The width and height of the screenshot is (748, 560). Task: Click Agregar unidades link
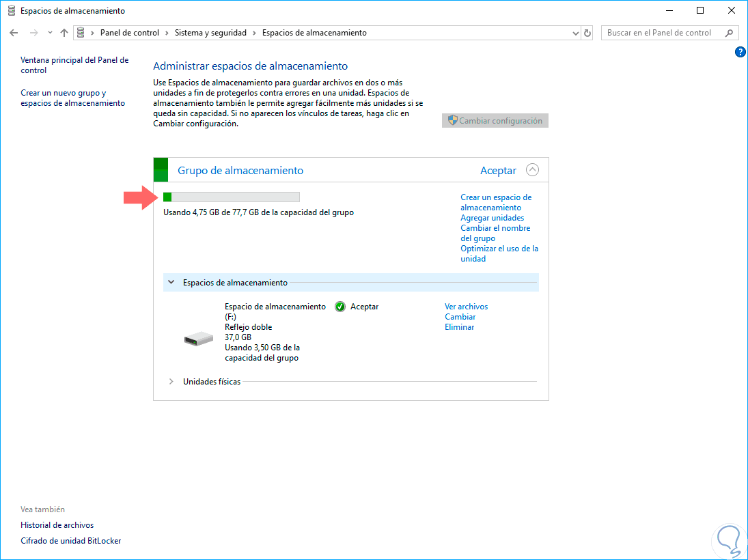tap(493, 218)
